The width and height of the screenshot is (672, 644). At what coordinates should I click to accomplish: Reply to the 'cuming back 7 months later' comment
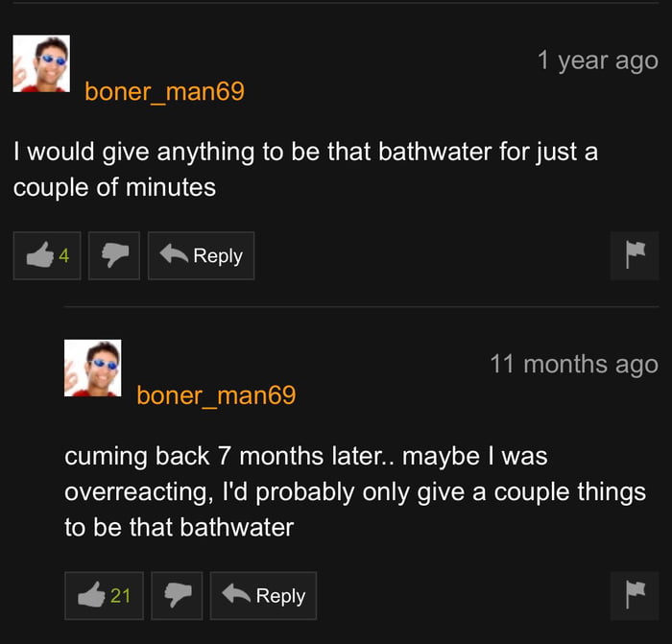(263, 596)
